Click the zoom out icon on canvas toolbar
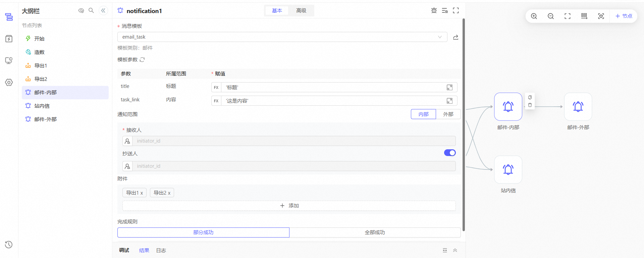This screenshot has width=644, height=258. 551,16
